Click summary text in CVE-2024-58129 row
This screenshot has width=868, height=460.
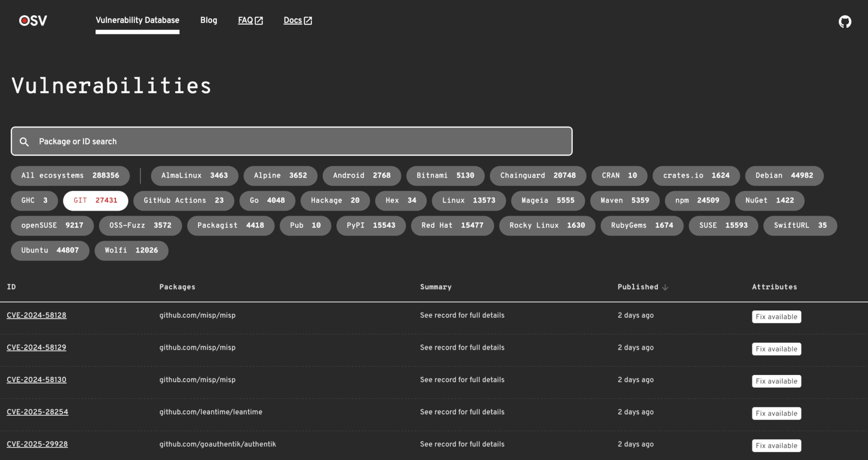click(462, 348)
